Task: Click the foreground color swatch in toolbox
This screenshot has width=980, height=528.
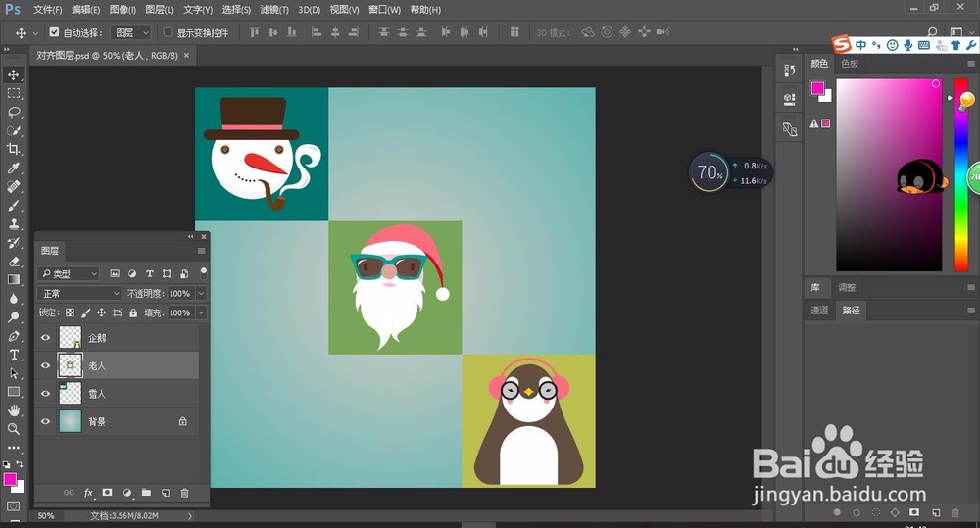Action: 10,479
